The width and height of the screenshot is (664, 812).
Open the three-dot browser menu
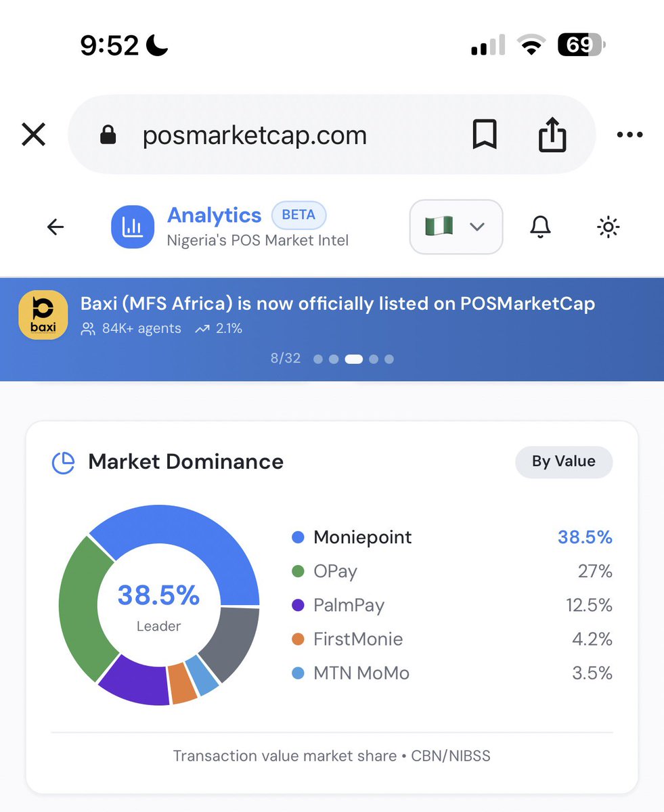click(629, 135)
